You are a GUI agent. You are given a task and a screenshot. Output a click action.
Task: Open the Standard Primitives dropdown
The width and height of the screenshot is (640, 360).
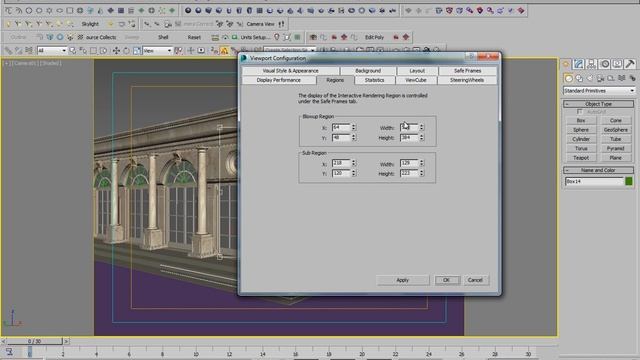coord(599,91)
